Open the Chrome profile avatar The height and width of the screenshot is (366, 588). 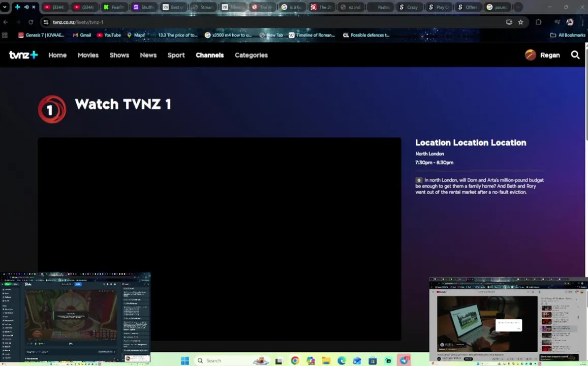(x=570, y=22)
